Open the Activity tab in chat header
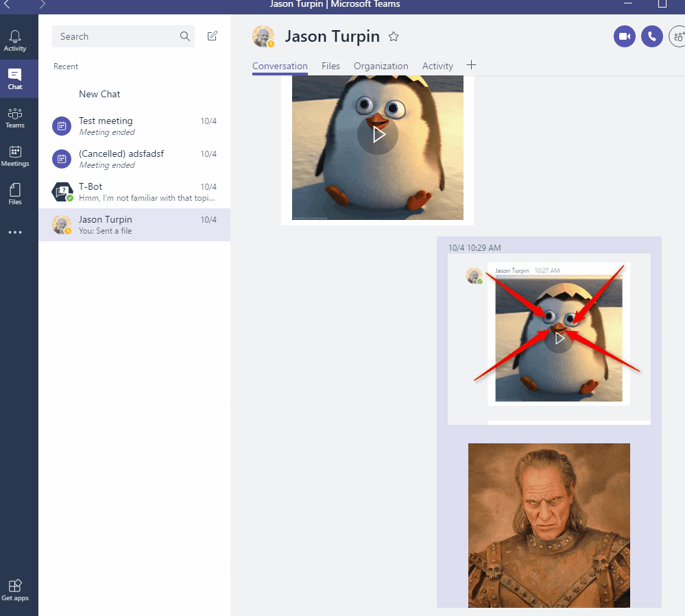The image size is (685, 616). pyautogui.click(x=437, y=66)
